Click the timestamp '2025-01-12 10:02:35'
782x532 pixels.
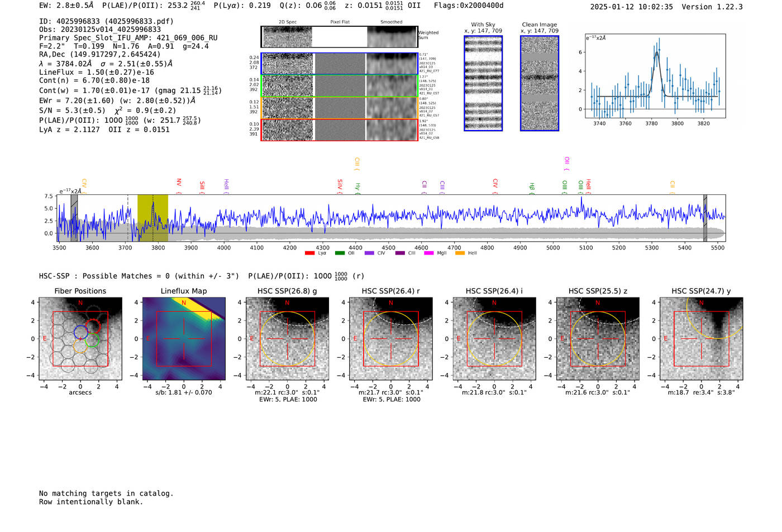tap(631, 7)
